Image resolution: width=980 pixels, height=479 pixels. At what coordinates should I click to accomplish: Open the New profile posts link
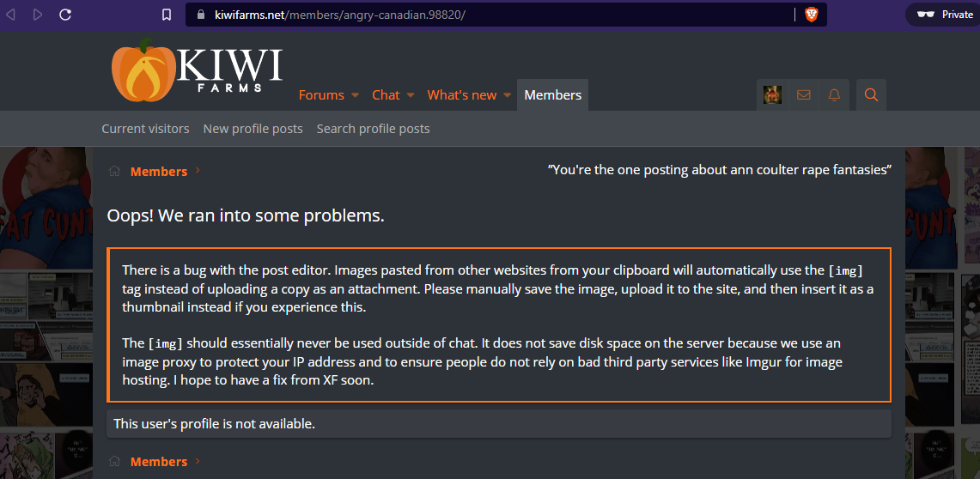point(253,129)
